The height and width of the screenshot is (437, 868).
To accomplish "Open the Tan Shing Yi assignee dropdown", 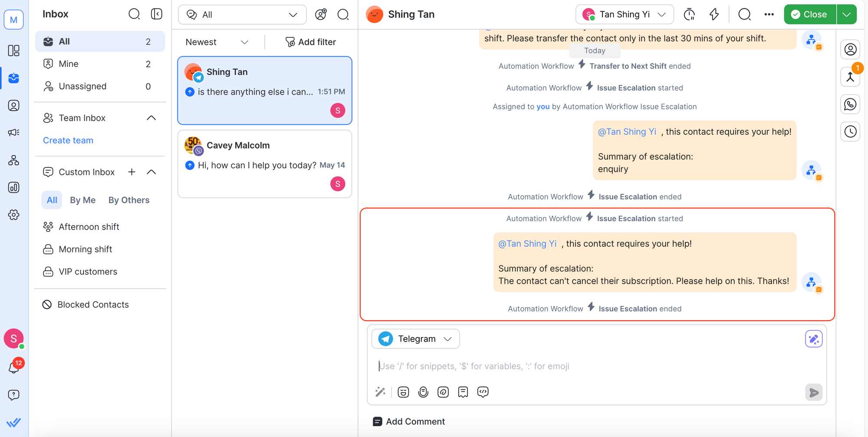I will point(624,14).
